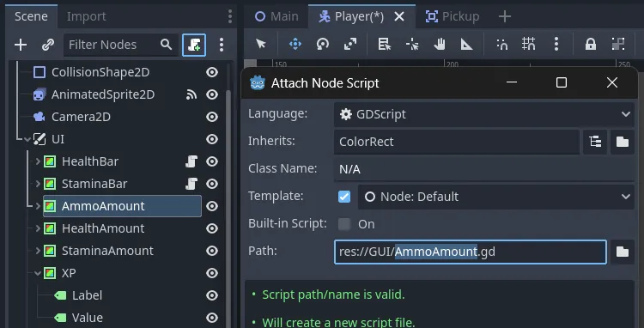Browse folder for script Path
Image resolution: width=644 pixels, height=328 pixels.
[623, 252]
